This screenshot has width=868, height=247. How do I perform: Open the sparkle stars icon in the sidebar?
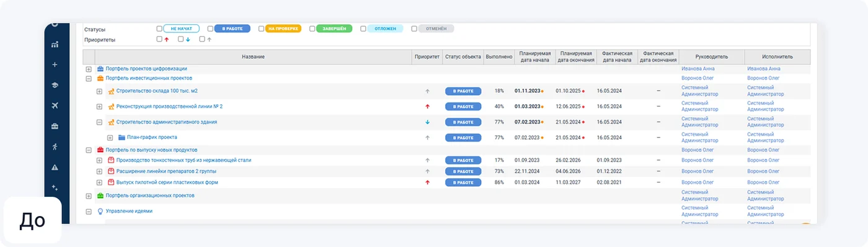(x=55, y=187)
